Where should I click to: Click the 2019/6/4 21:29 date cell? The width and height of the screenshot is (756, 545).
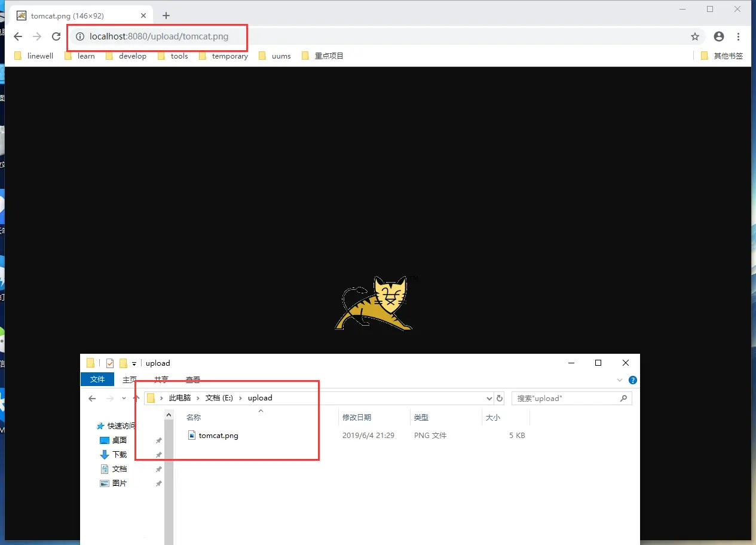click(368, 436)
